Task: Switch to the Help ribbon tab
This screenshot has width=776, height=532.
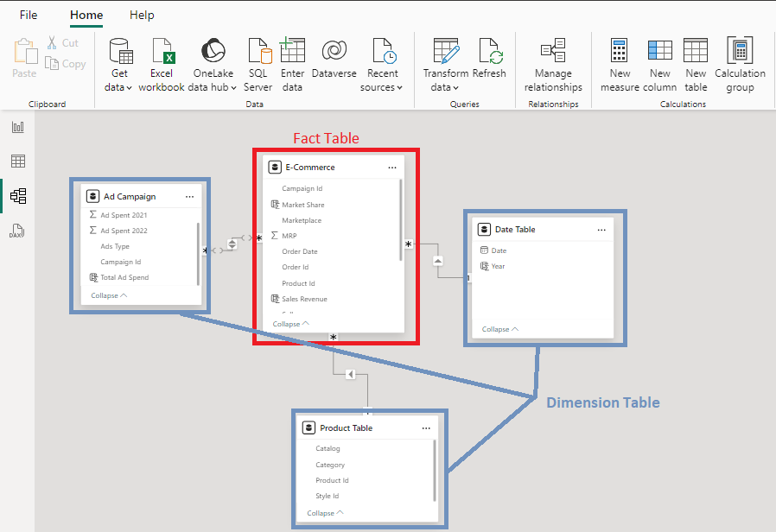Action: click(141, 15)
